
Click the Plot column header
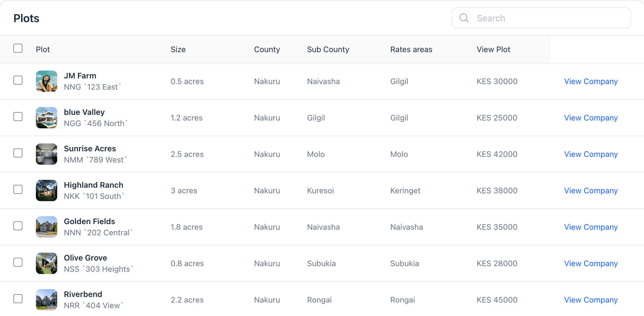[43, 49]
